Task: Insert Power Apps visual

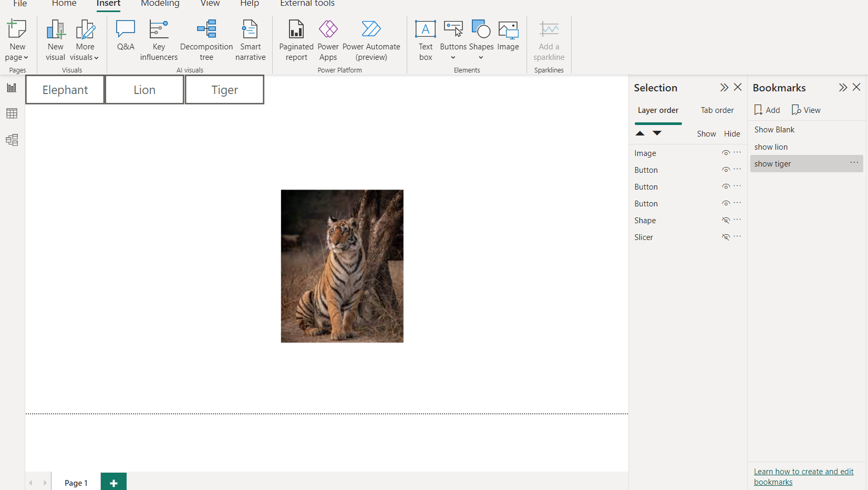Action: tap(328, 40)
